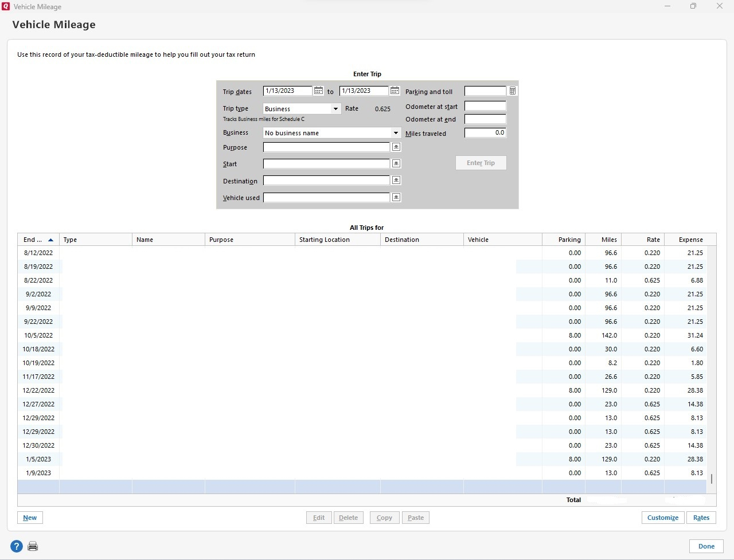Open the Rates settings

coord(701,517)
